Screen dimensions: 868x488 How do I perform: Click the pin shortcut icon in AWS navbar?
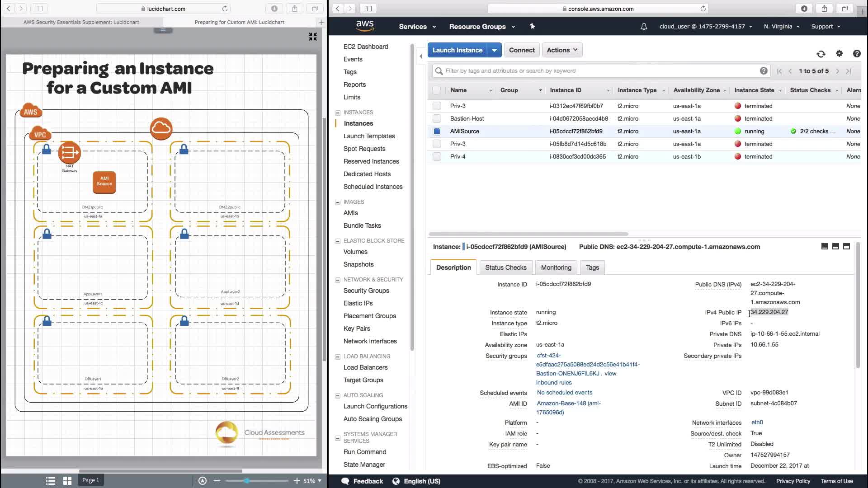pyautogui.click(x=532, y=27)
